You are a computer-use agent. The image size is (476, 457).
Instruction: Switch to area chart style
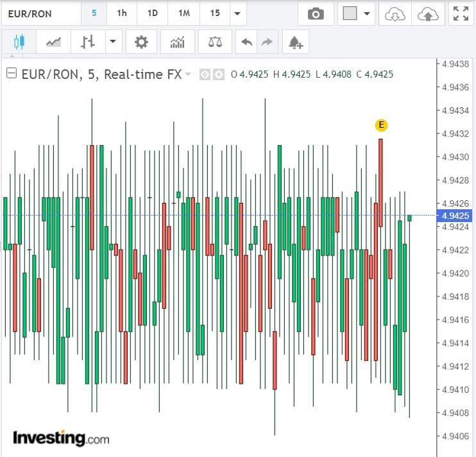[x=54, y=43]
